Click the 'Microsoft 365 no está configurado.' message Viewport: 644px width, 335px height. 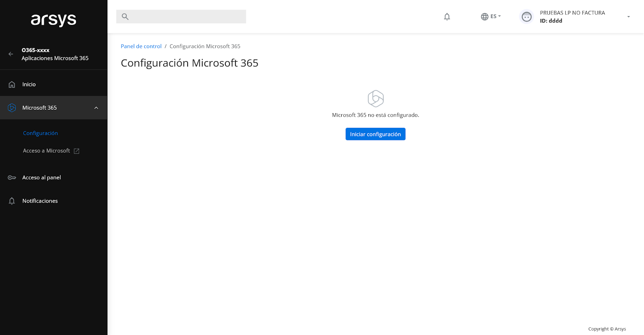tap(376, 115)
